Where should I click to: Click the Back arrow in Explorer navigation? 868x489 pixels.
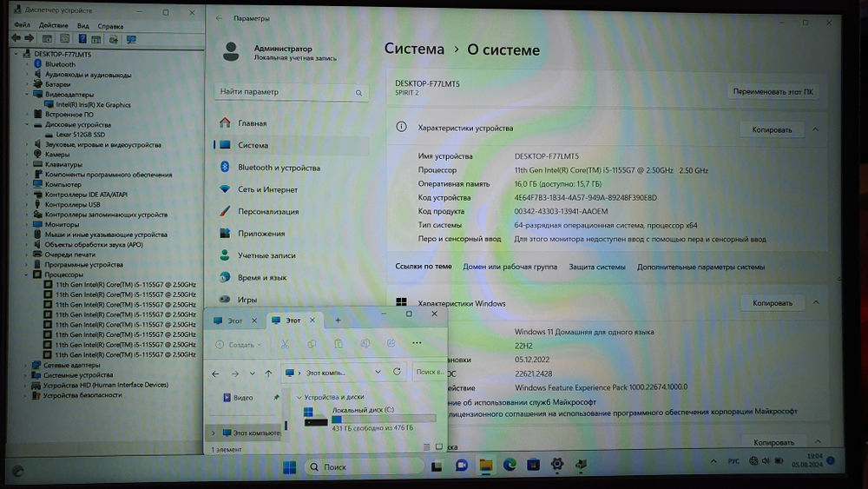pos(216,373)
